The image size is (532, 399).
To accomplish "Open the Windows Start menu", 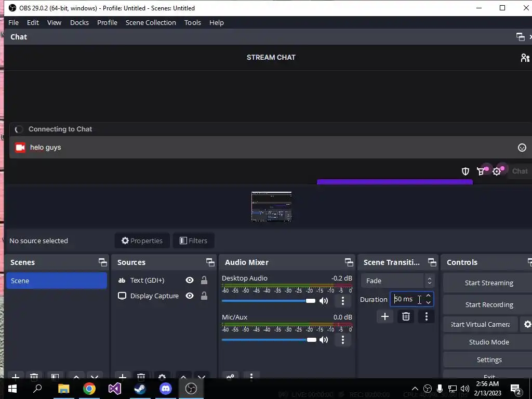I will (12, 389).
